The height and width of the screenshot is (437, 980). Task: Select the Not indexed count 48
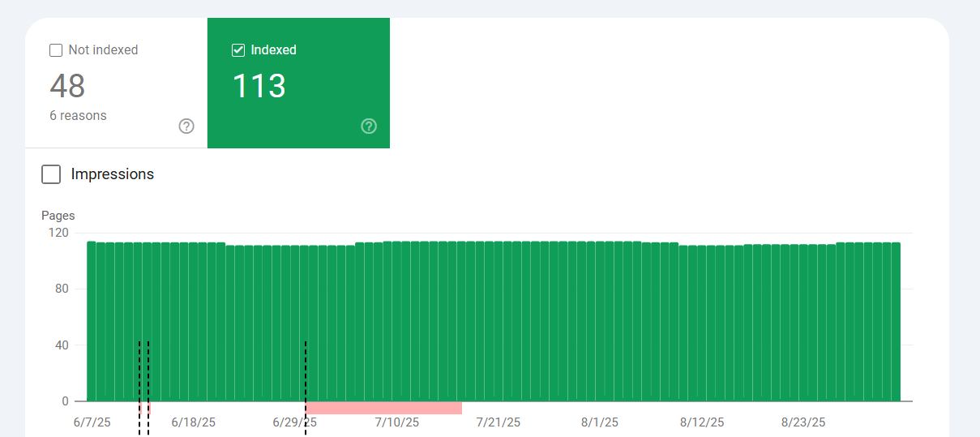click(x=67, y=86)
